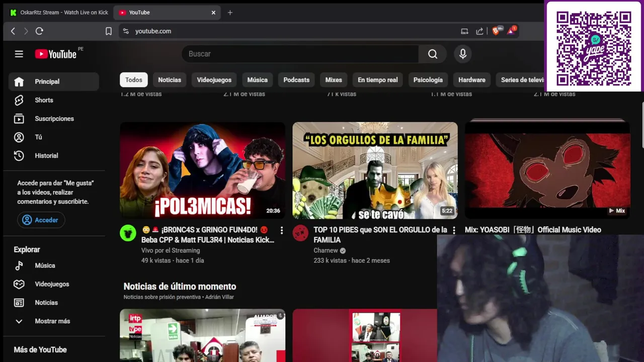Screen dimensions: 644x362
Task: Filter by Podcasts chip
Action: (296, 80)
